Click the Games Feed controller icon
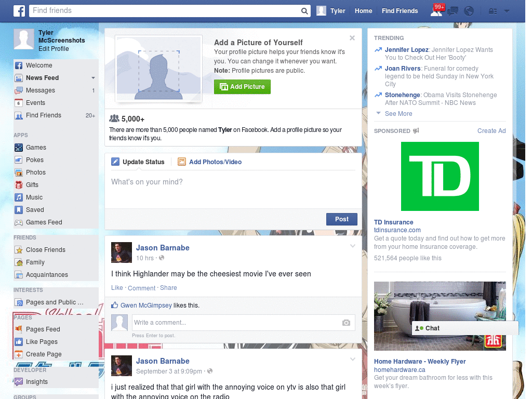This screenshot has width=532, height=399. click(x=19, y=222)
